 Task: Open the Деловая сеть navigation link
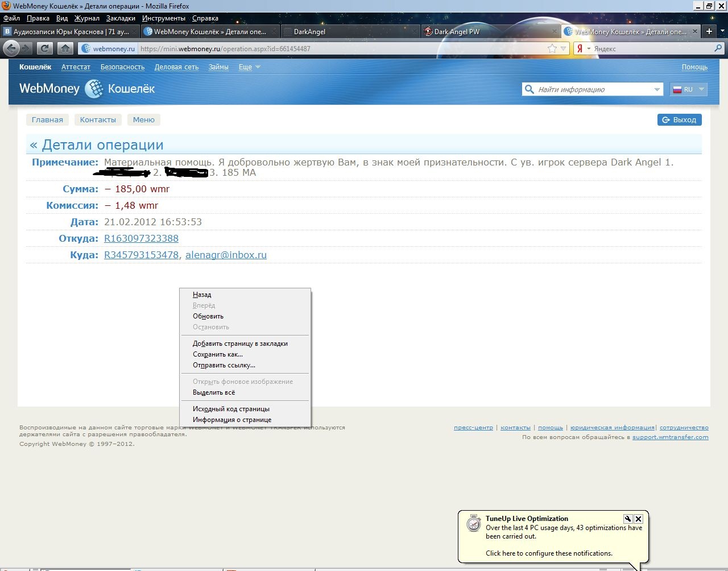(176, 67)
